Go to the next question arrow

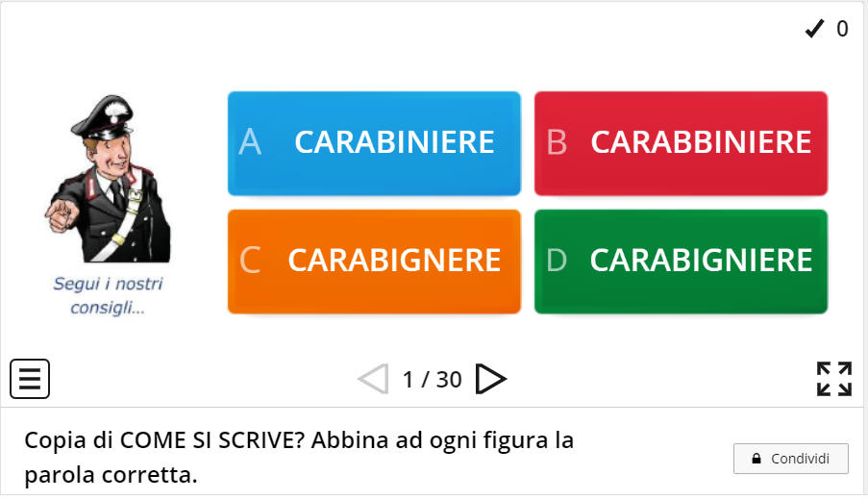tap(491, 379)
